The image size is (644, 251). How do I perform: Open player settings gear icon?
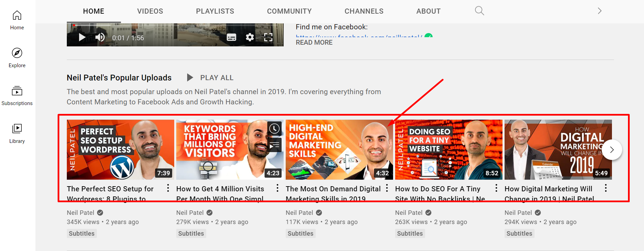pyautogui.click(x=250, y=38)
